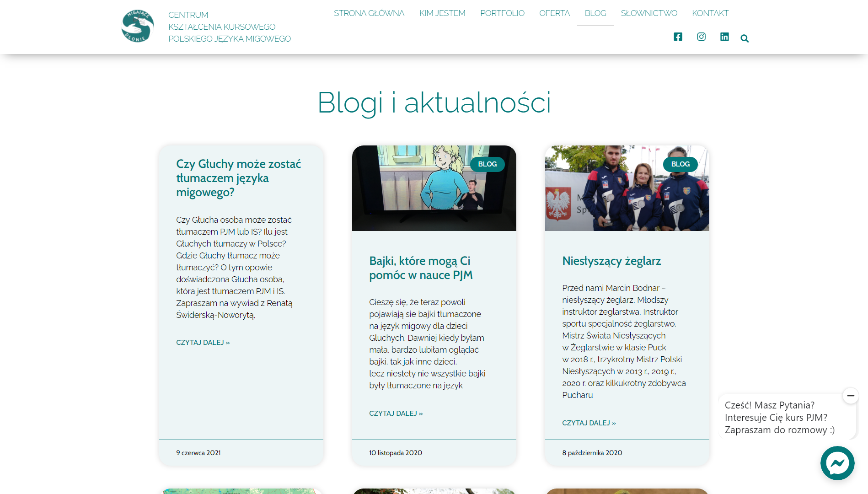Open the Facebook profile icon
868x494 pixels.
[678, 37]
